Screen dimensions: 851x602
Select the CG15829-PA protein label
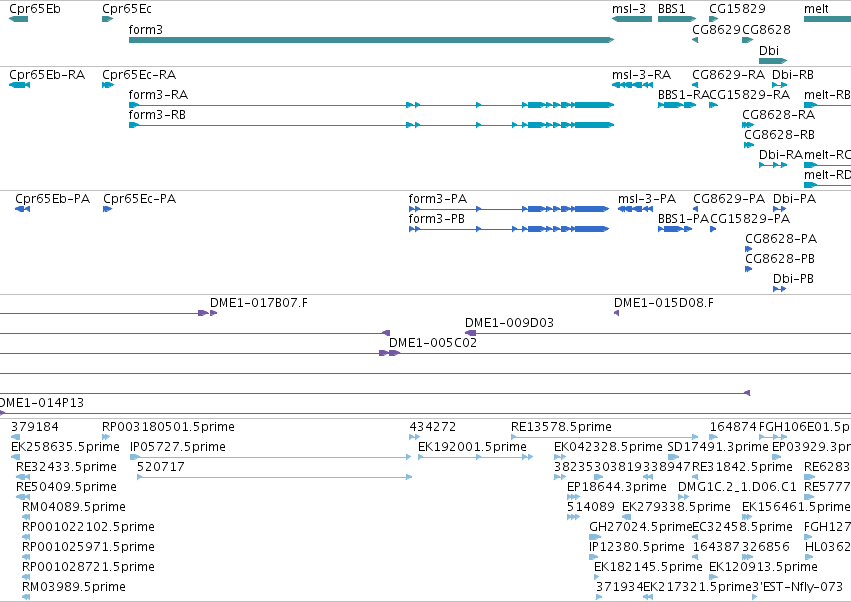pyautogui.click(x=750, y=219)
